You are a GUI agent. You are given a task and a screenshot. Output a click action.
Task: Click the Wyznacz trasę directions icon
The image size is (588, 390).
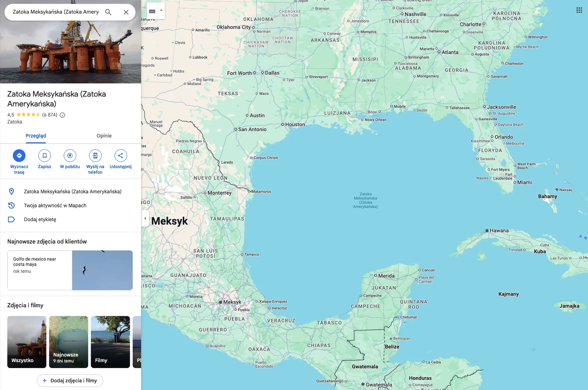19,156
